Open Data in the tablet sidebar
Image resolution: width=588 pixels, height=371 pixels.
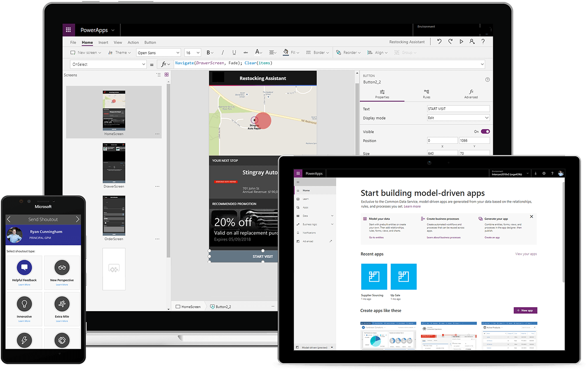[x=305, y=216]
